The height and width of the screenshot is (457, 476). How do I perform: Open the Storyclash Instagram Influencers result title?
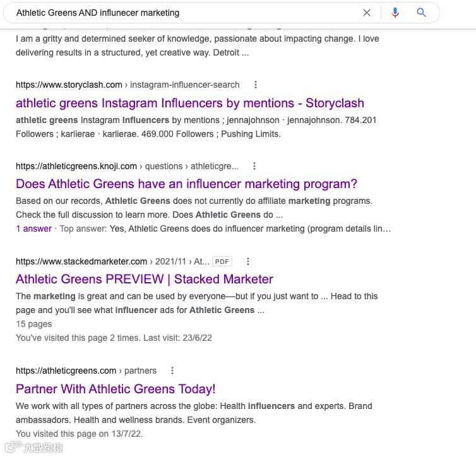coord(189,103)
